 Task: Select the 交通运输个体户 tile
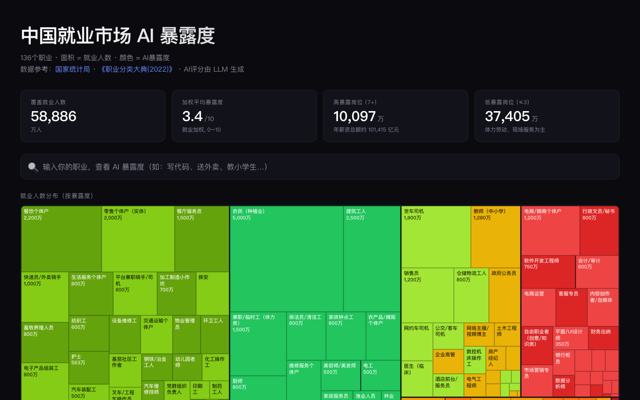pos(157,334)
